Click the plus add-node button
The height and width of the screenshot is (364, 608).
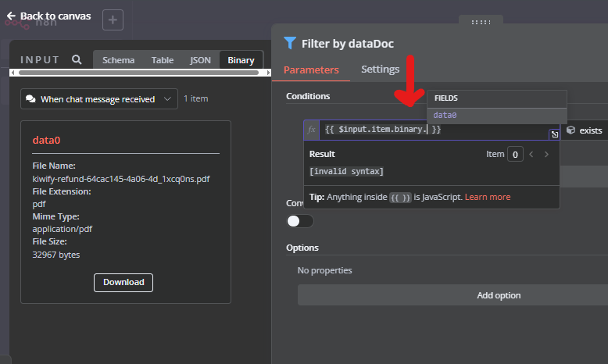click(x=113, y=20)
